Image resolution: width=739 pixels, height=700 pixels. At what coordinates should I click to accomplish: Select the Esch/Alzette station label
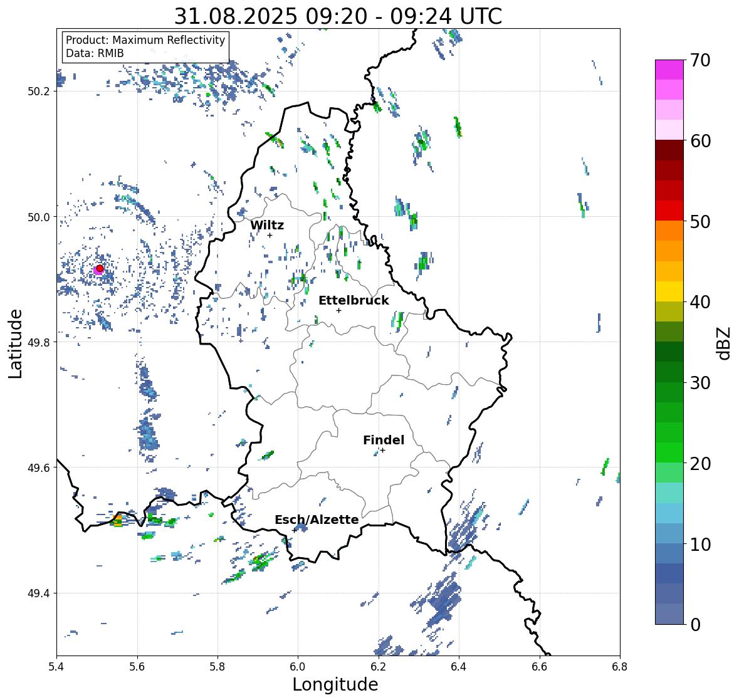click(317, 520)
